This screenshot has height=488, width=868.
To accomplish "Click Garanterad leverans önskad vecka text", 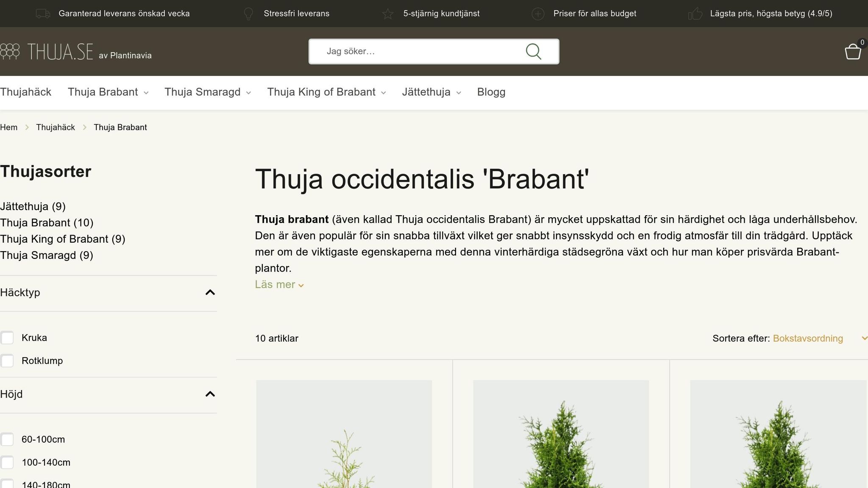I will point(124,14).
